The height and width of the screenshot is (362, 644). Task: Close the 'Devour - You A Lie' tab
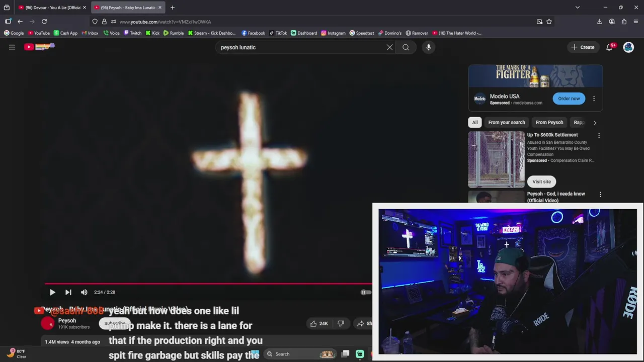(x=84, y=8)
